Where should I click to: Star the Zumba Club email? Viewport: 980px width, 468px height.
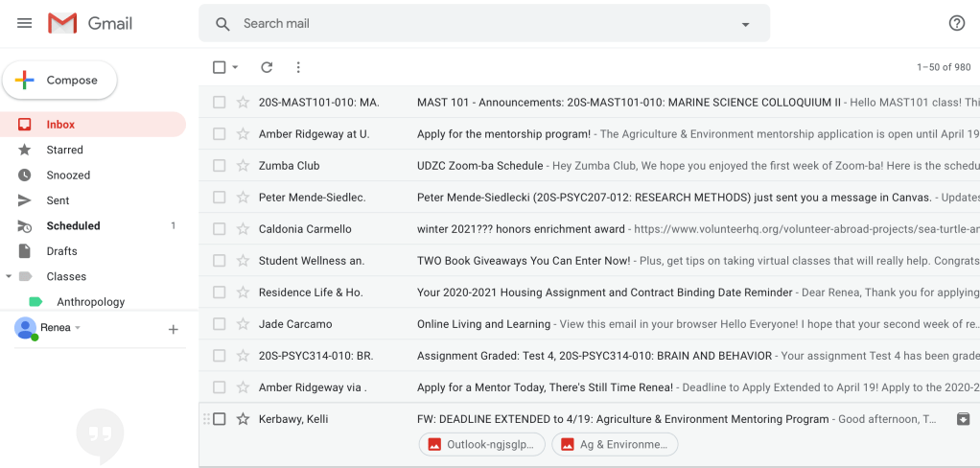coord(243,166)
